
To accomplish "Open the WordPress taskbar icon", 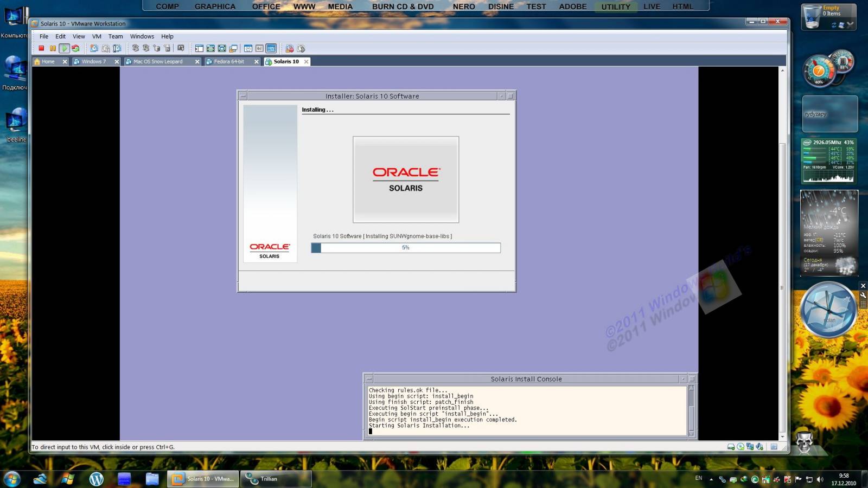I will click(96, 479).
